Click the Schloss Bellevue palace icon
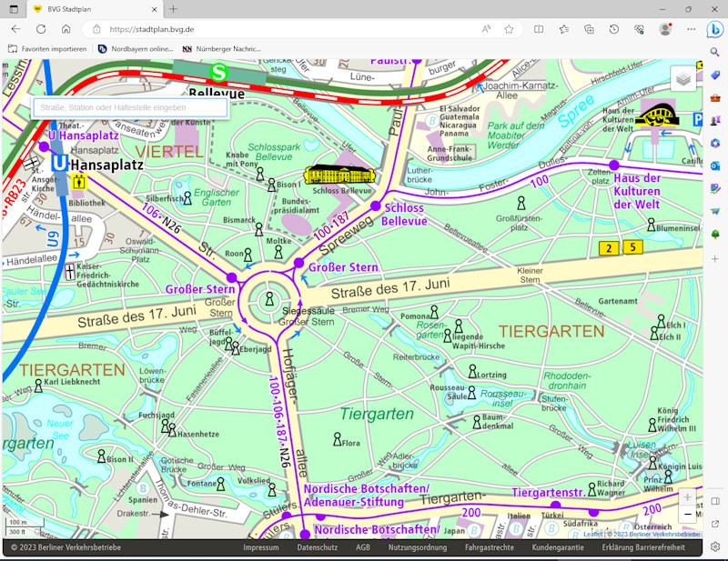The height and width of the screenshot is (561, 728). tap(339, 174)
